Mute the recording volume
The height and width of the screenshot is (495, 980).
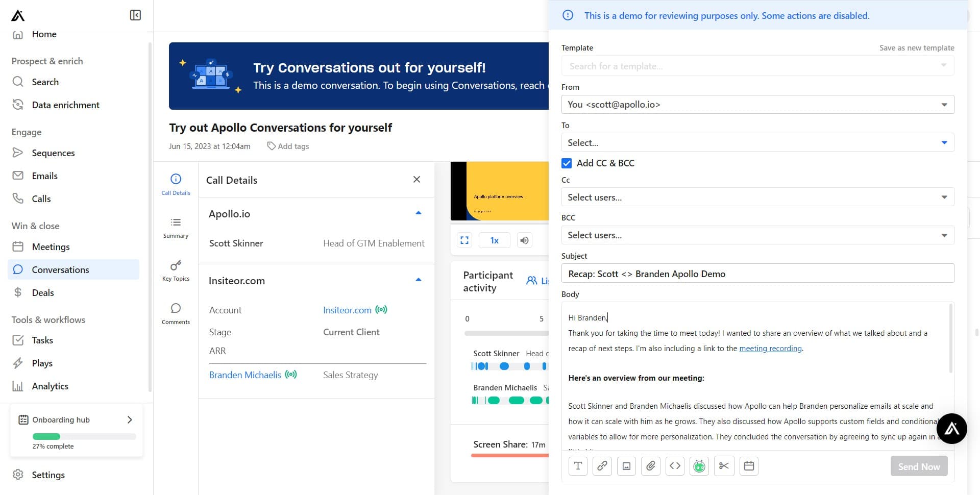click(x=524, y=240)
